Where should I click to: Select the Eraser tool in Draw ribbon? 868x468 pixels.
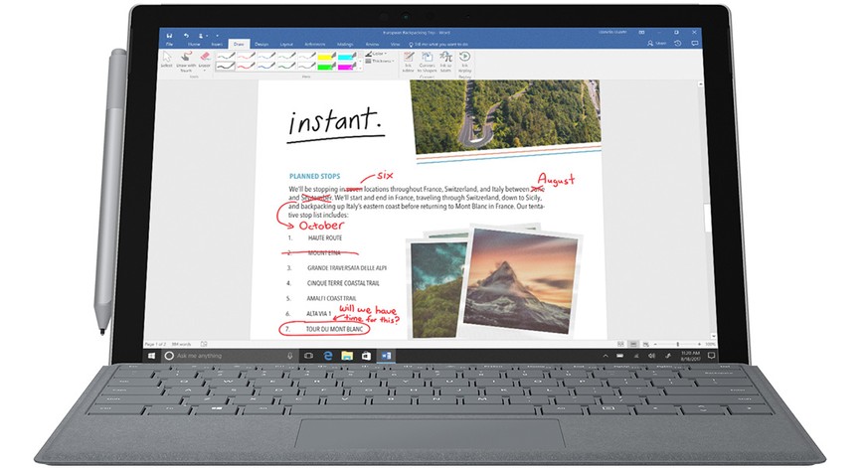[204, 60]
